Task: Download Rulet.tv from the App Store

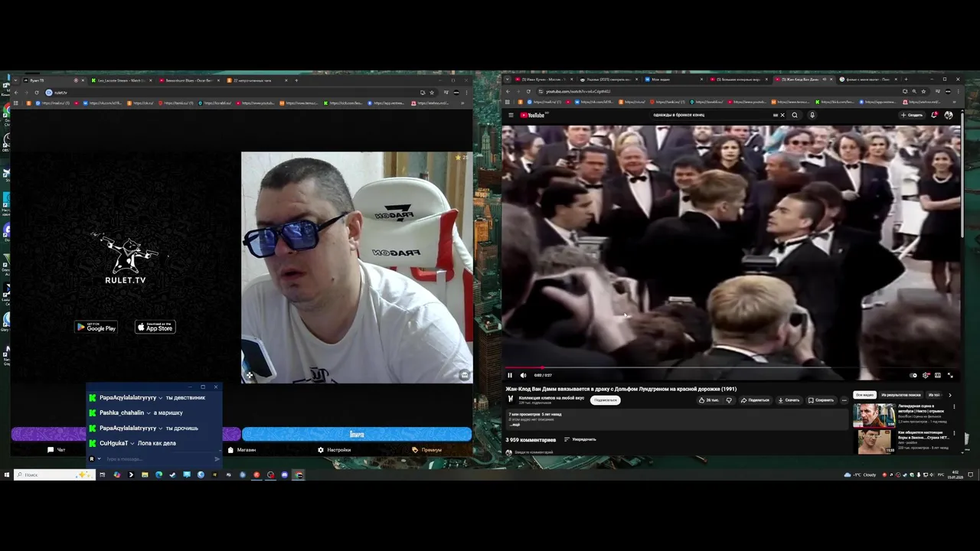Action: pos(155,328)
